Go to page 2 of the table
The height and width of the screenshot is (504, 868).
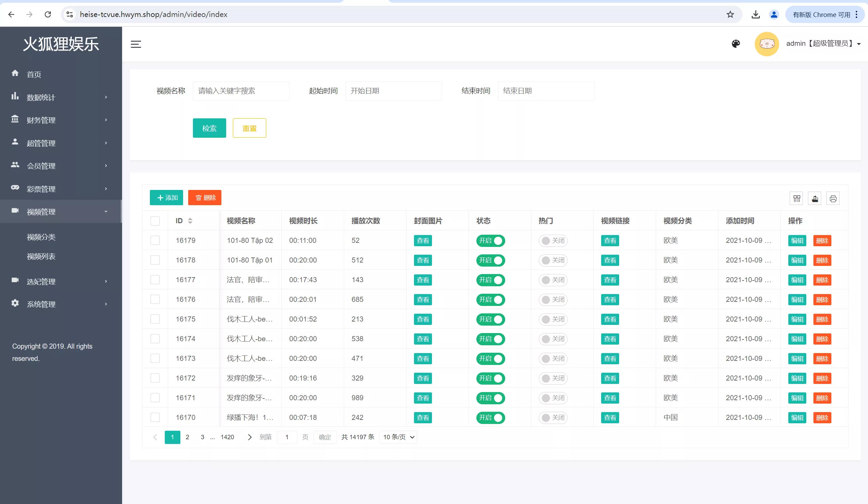tap(188, 437)
